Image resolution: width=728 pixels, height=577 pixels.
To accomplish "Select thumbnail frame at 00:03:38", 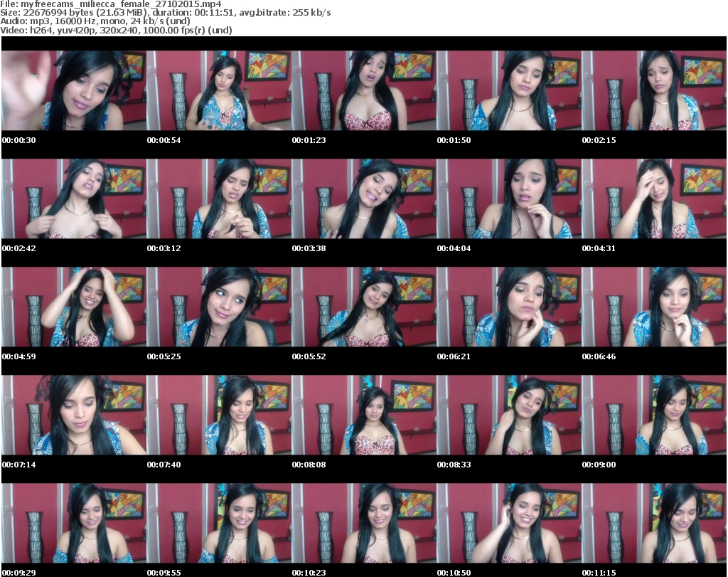I will point(364,198).
